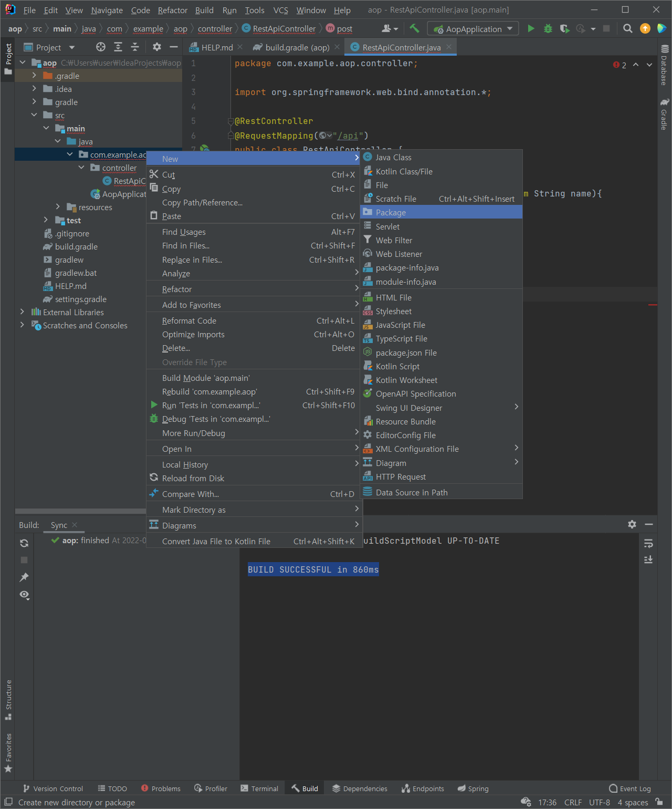Expand the resources folder

[58, 207]
